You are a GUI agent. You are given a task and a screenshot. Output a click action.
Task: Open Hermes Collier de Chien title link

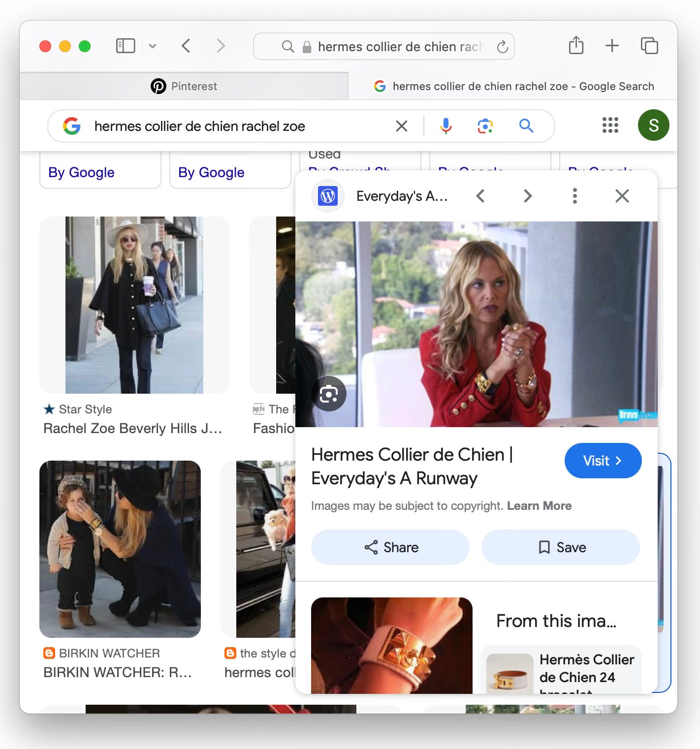412,466
